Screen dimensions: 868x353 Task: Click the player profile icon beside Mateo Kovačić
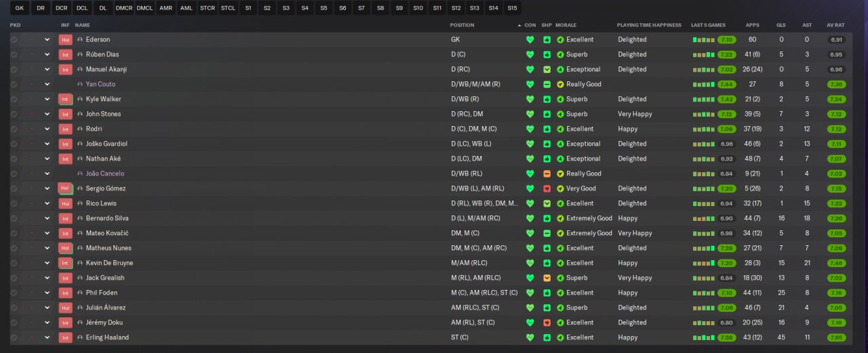coord(80,233)
